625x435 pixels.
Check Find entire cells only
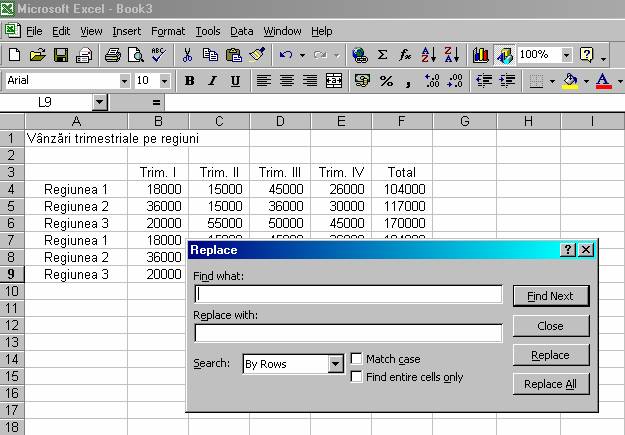(x=357, y=377)
